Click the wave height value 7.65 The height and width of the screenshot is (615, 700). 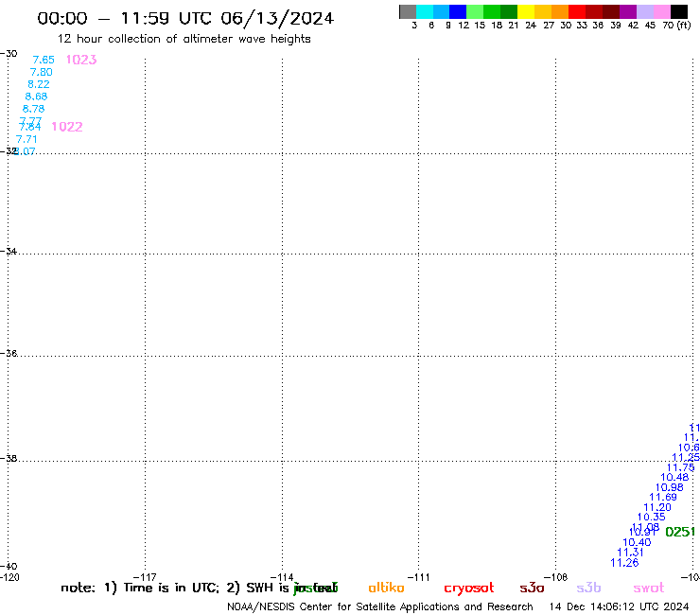[x=44, y=60]
